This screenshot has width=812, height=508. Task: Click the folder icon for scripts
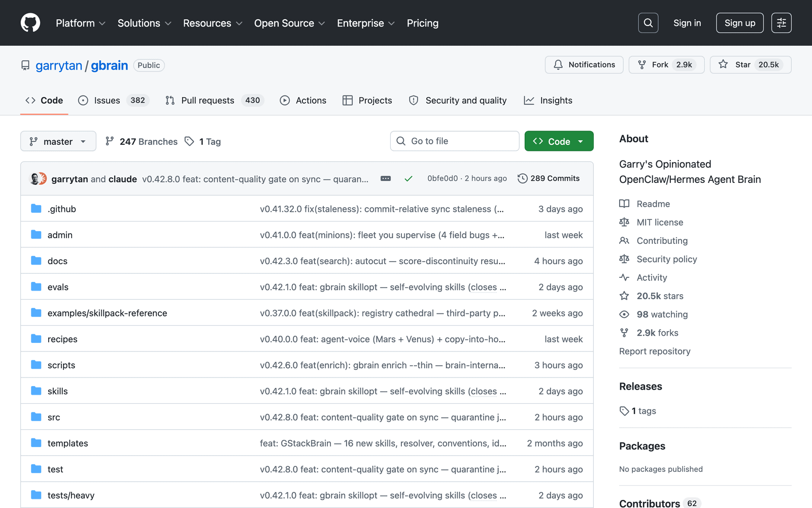coord(36,365)
